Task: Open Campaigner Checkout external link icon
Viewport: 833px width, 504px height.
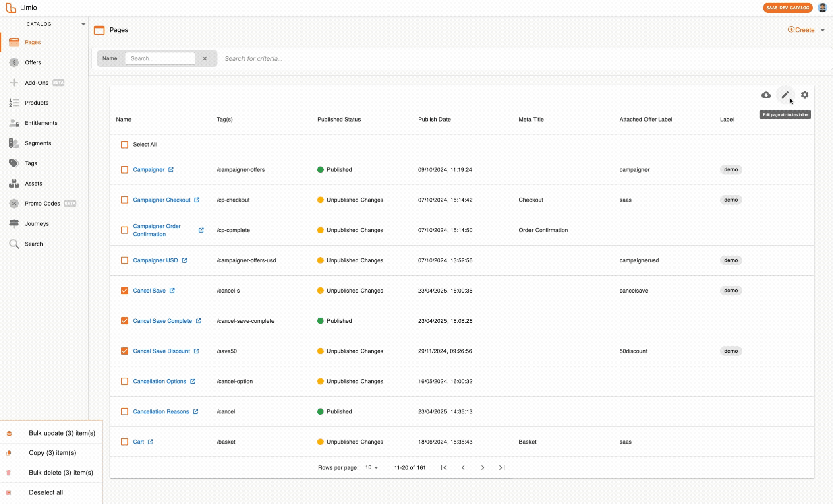Action: click(197, 200)
